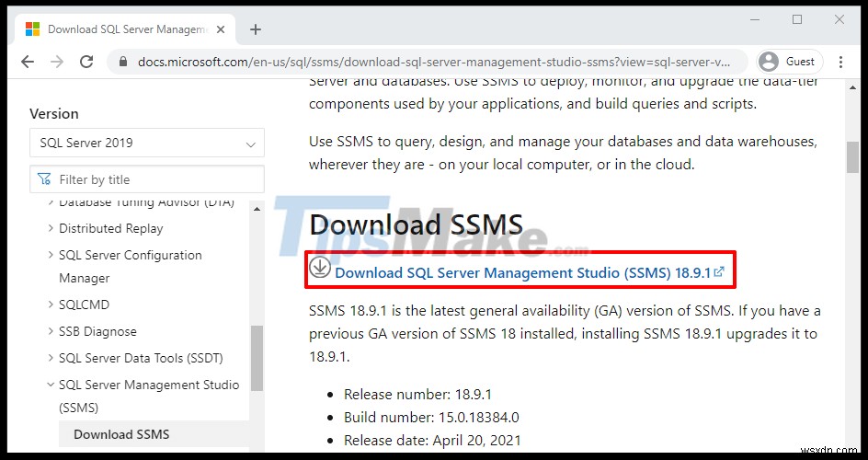Image resolution: width=868 pixels, height=460 pixels.
Task: Open the SSB Diagnose entry
Action: click(97, 331)
